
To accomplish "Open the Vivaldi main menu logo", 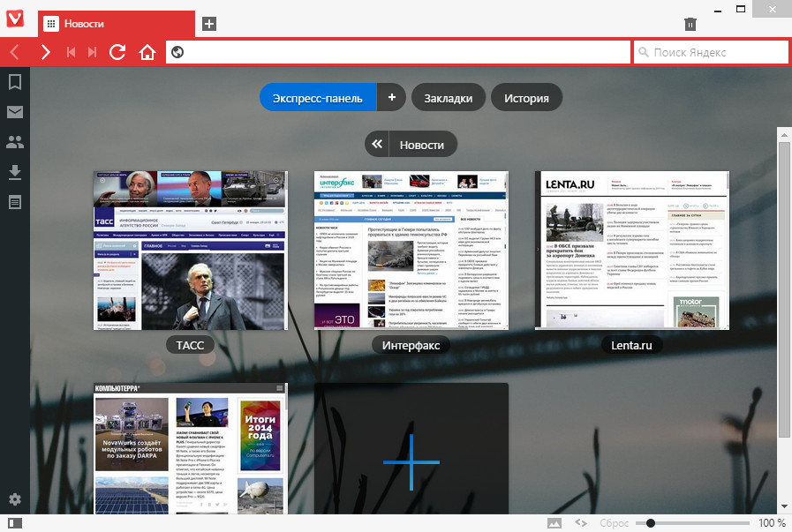I will [15, 19].
